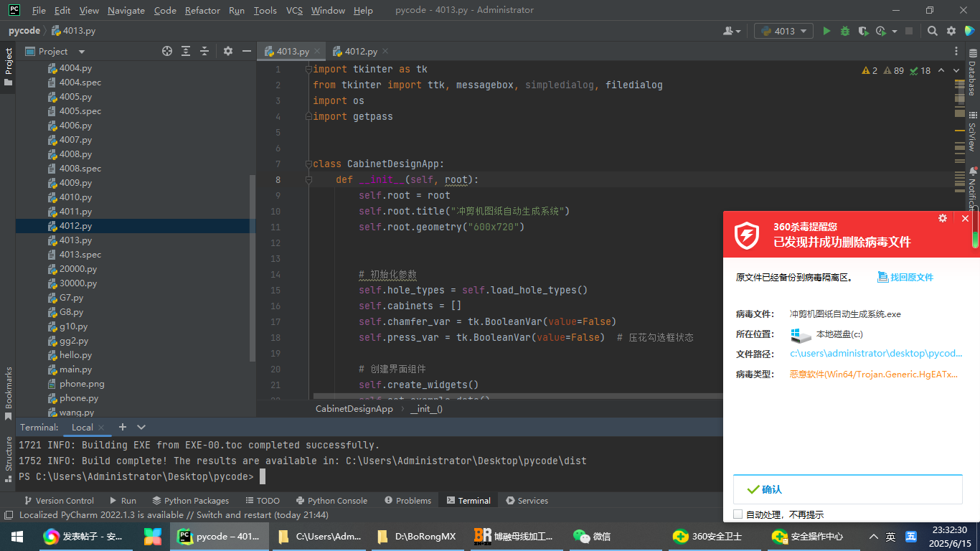Toggle the Project tool window sidebar button
The height and width of the screenshot is (551, 980).
pyautogui.click(x=8, y=66)
